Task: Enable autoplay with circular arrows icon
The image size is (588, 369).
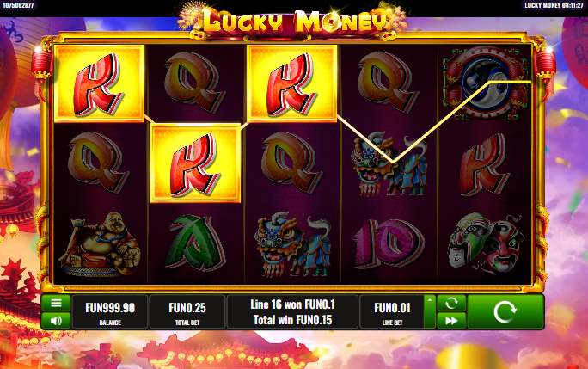Action: coord(451,303)
